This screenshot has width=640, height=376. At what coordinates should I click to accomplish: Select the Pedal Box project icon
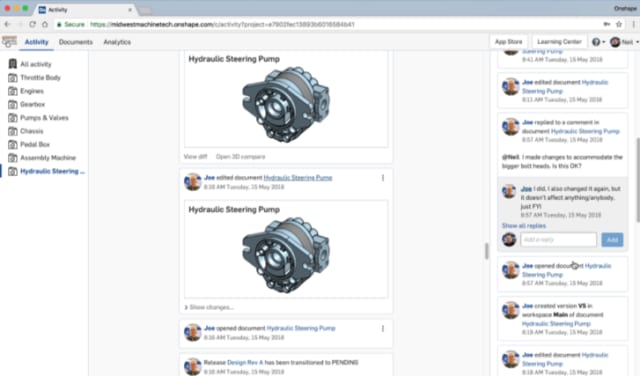(x=13, y=145)
